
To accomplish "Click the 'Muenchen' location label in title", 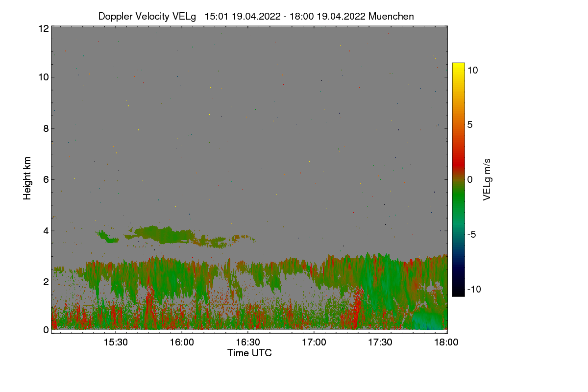I will point(391,16).
